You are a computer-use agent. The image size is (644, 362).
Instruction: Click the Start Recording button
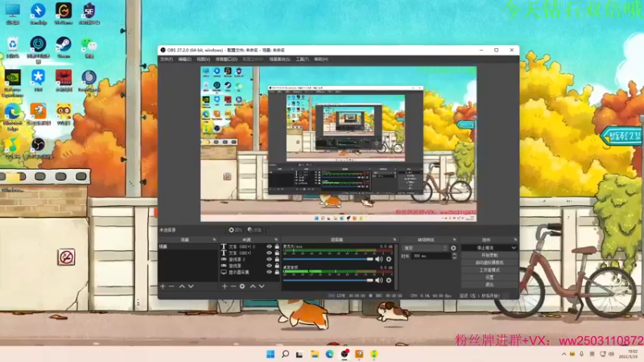[x=489, y=255]
